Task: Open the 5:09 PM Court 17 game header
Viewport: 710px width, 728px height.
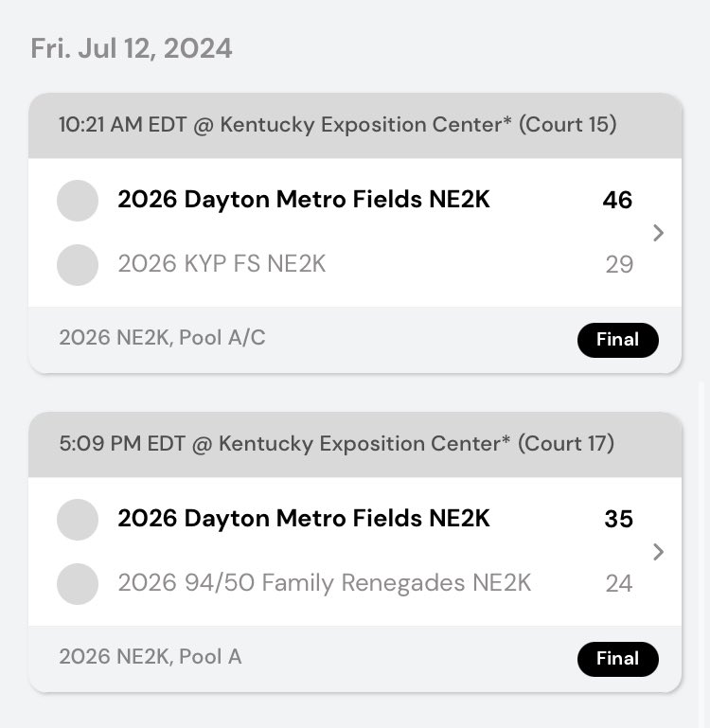Action: click(x=336, y=444)
